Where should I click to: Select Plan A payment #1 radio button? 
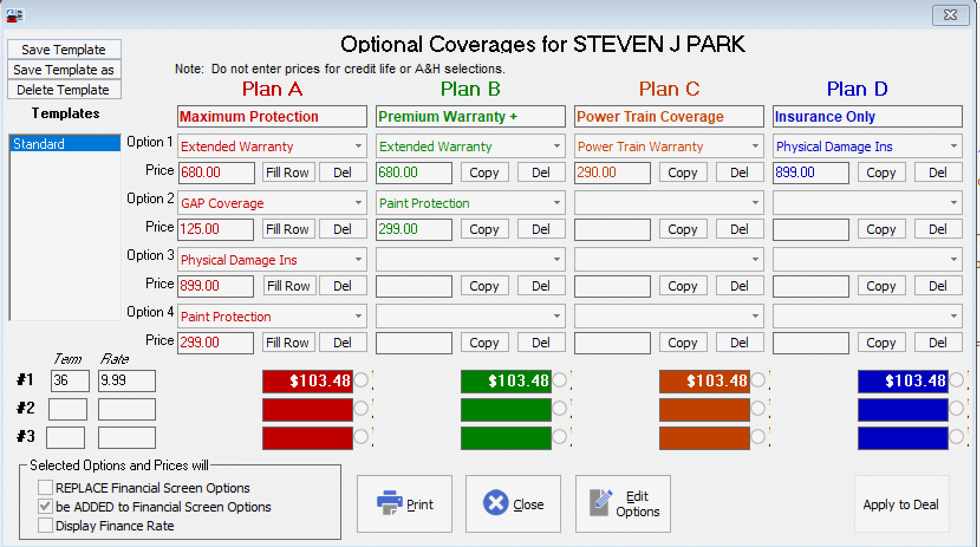pos(361,380)
